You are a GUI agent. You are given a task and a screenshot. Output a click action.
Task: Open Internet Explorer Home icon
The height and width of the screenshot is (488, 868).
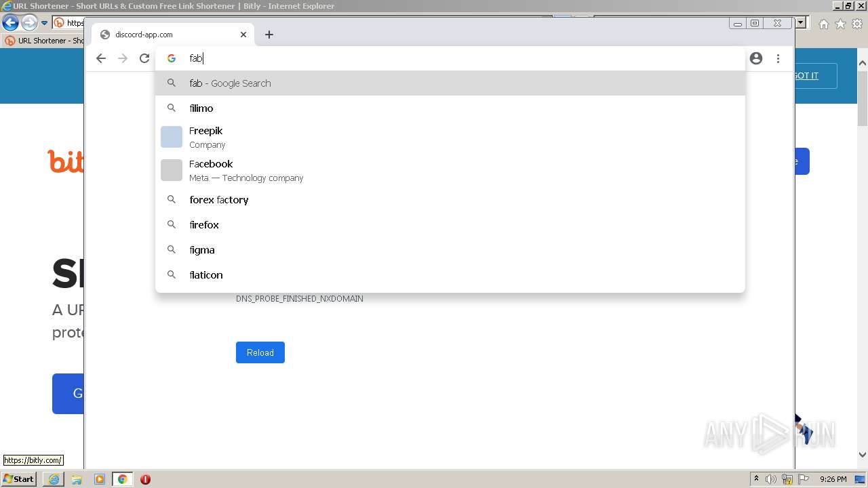[x=823, y=24]
